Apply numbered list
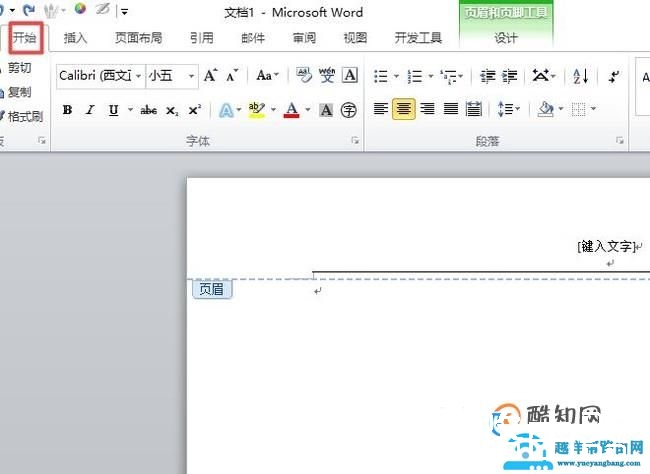 point(415,76)
